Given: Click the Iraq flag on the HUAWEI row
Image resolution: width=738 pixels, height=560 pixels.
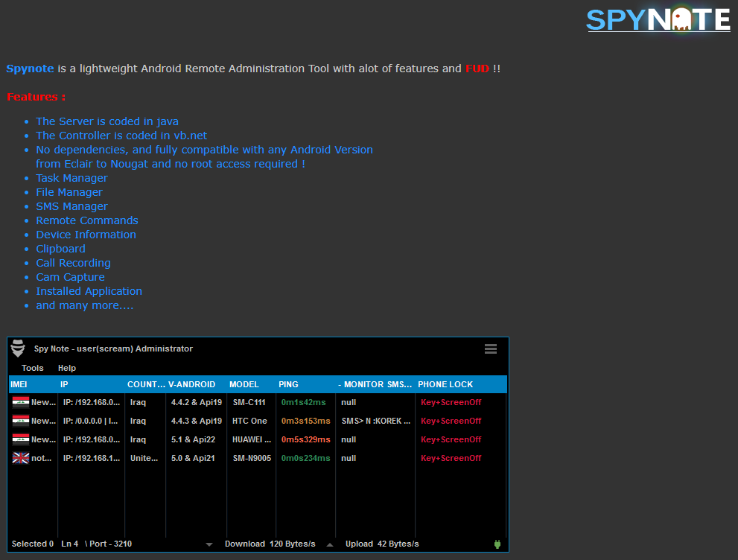Looking at the screenshot, I should tap(20, 439).
